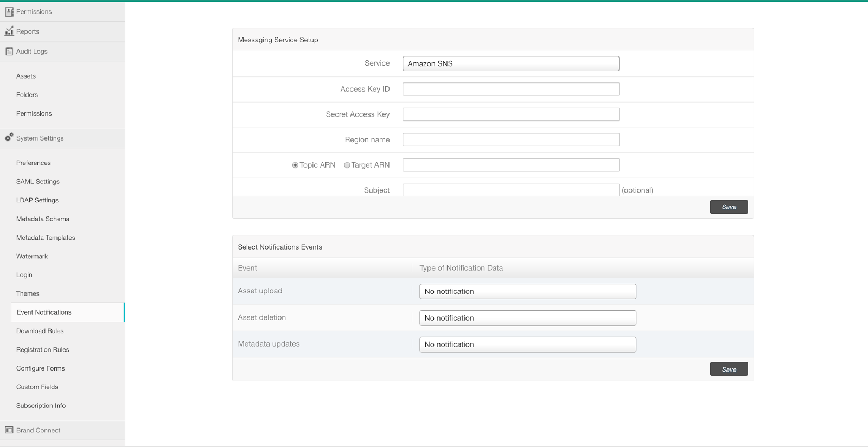
Task: Open Metadata Schema page
Action: coord(43,219)
